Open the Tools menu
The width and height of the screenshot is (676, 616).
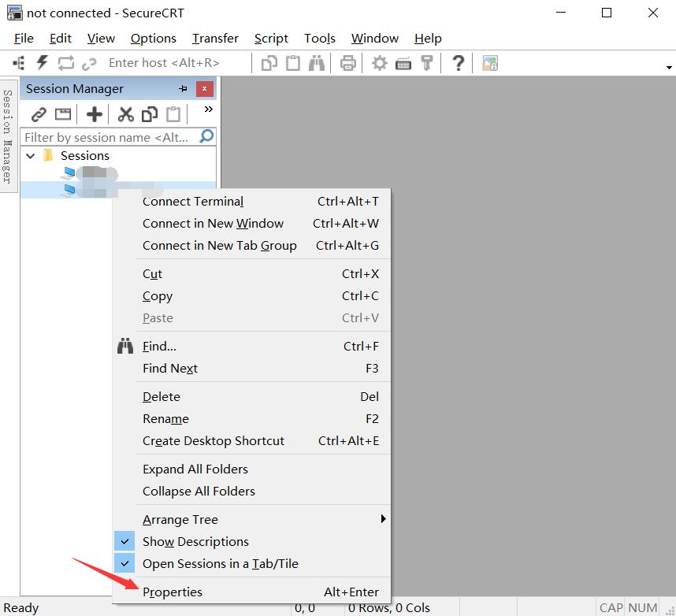[x=319, y=39]
